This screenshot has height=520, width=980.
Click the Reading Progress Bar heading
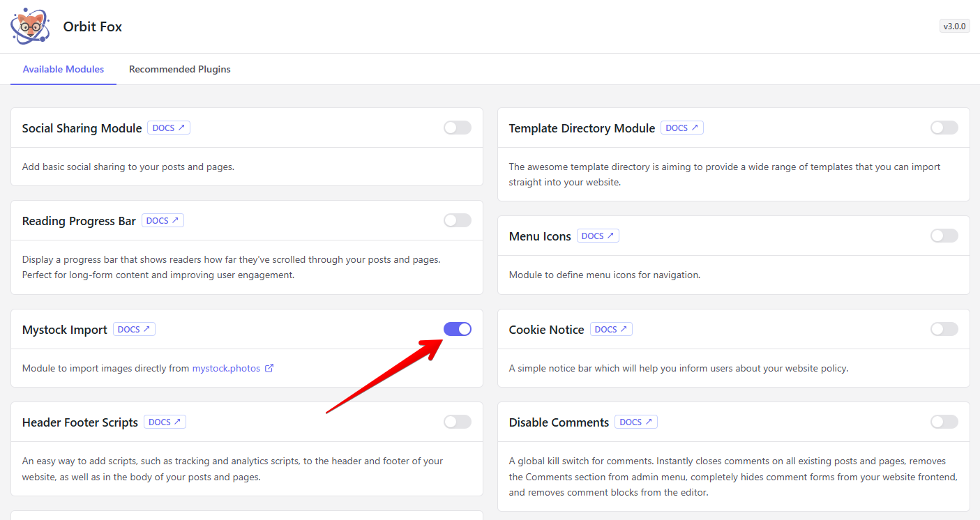tap(79, 221)
